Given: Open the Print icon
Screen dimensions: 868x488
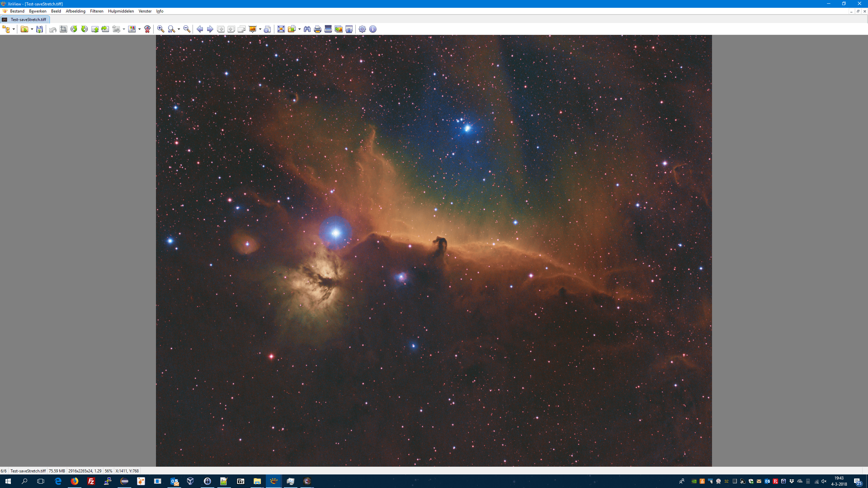Looking at the screenshot, I should point(317,29).
